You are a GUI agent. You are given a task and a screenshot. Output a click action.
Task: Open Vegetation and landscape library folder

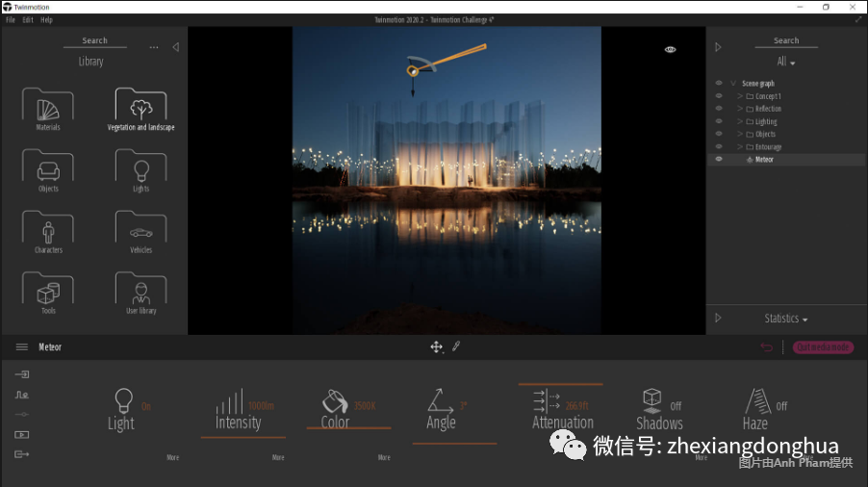click(x=140, y=109)
